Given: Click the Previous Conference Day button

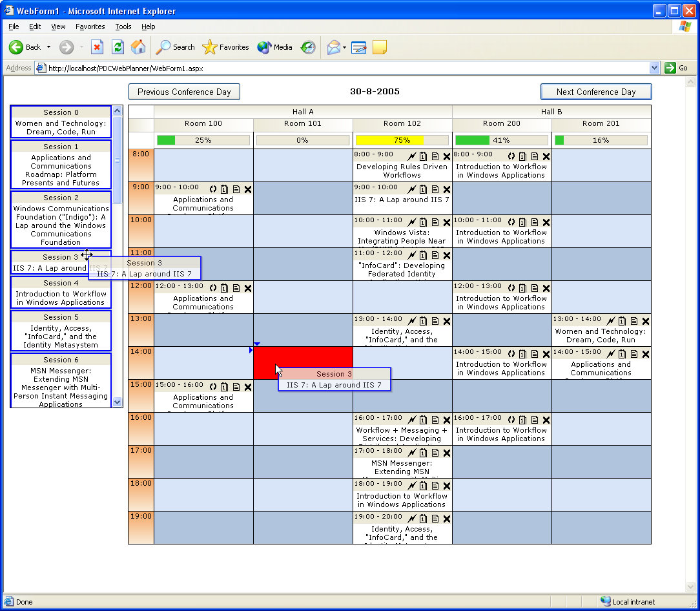Looking at the screenshot, I should (x=184, y=92).
